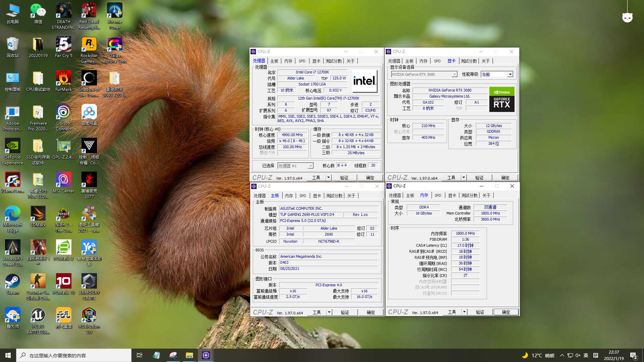Open SPD tab in graphics CPU-Z window

437,61
